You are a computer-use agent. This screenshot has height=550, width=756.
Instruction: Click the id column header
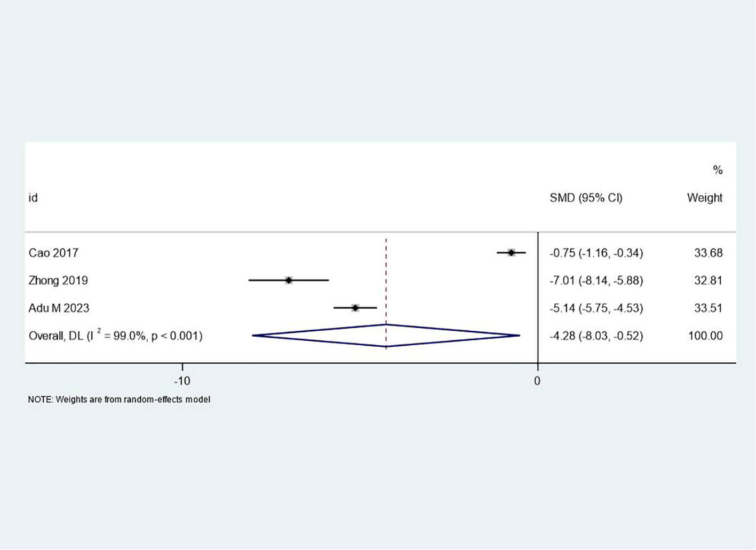33,198
